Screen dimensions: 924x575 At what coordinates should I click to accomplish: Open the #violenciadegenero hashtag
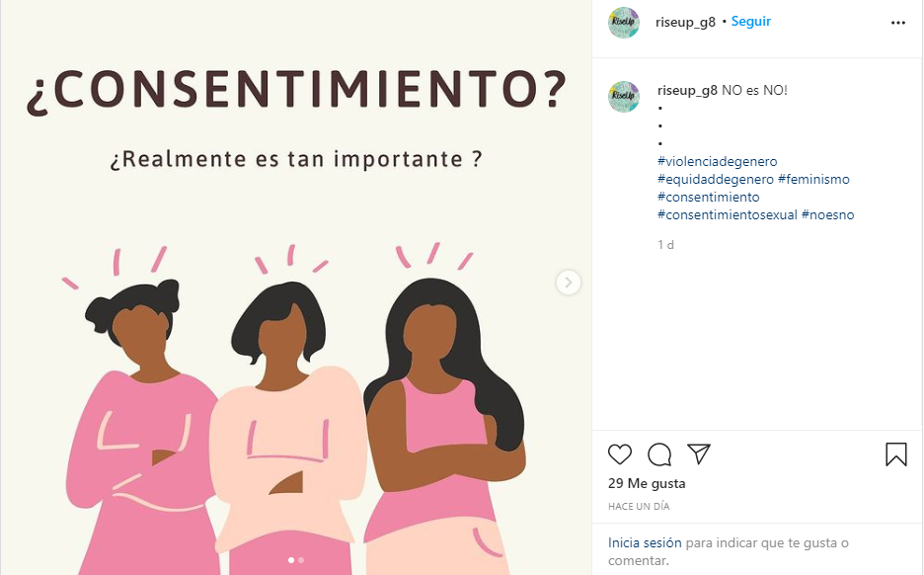(x=717, y=162)
